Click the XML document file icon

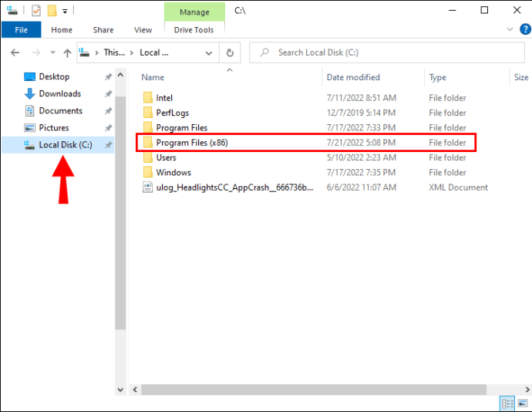coord(147,187)
